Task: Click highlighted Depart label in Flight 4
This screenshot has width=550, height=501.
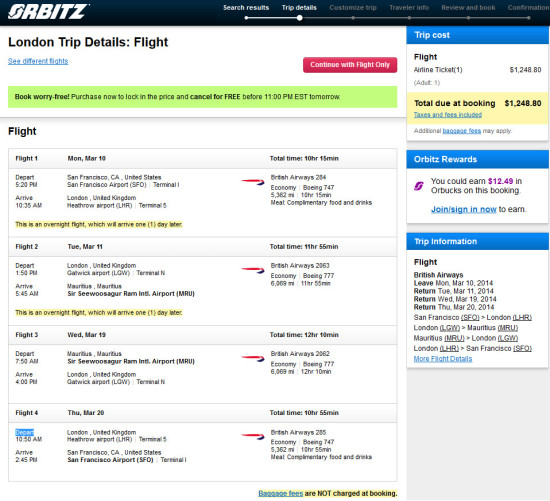Action: tap(25, 432)
